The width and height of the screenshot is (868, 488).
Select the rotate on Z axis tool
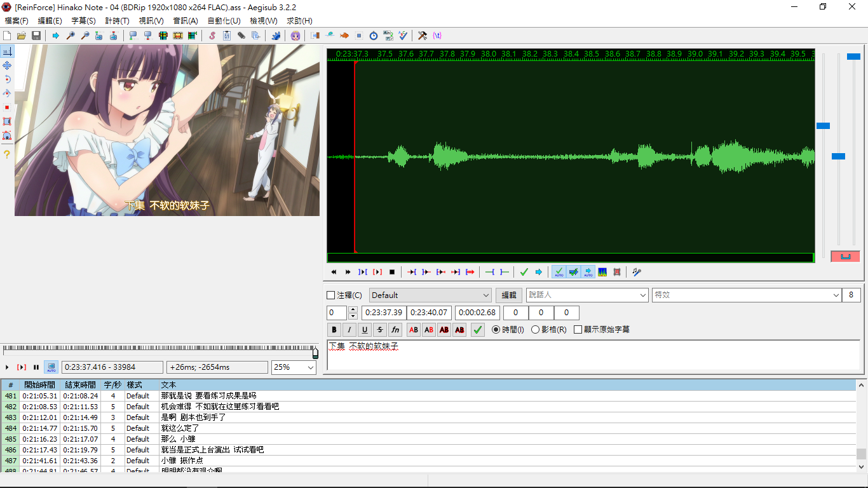point(7,79)
